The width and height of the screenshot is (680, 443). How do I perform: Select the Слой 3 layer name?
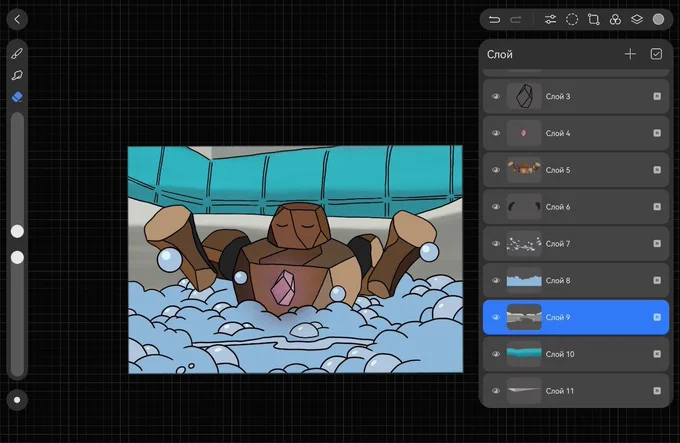(558, 96)
